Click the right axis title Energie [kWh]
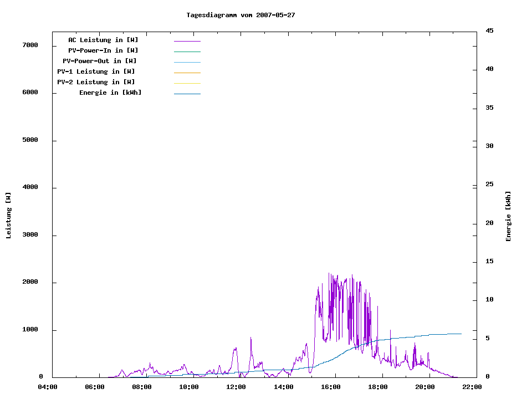The width and height of the screenshot is (532, 399). 508,216
